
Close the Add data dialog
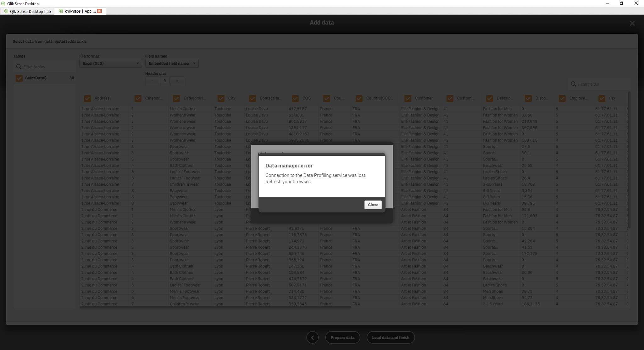click(632, 23)
